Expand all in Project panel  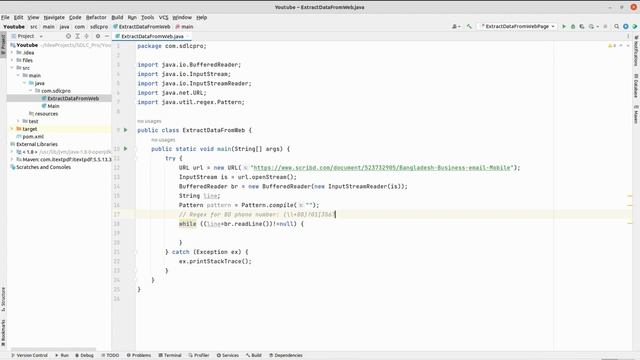click(77, 36)
